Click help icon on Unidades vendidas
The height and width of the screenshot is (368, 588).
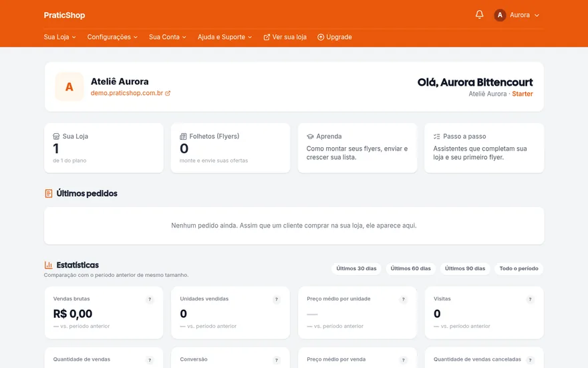(277, 299)
